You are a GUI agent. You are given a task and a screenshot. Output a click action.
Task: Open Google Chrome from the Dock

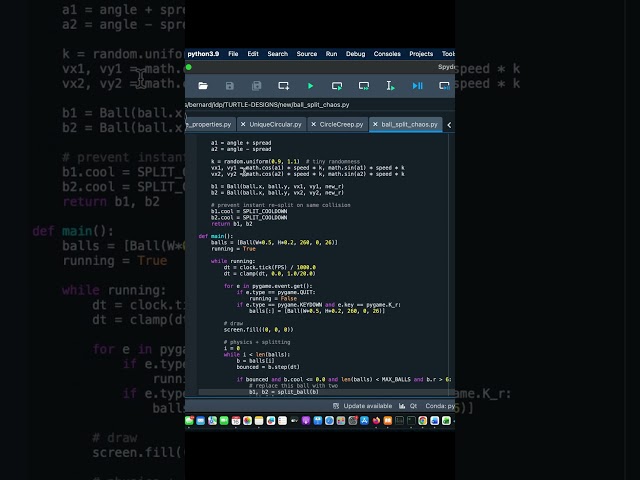click(x=422, y=420)
